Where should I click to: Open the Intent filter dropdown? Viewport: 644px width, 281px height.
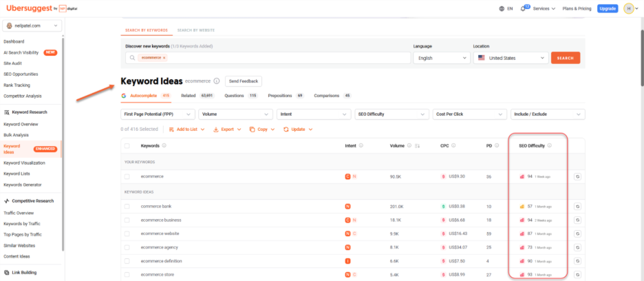tap(314, 114)
